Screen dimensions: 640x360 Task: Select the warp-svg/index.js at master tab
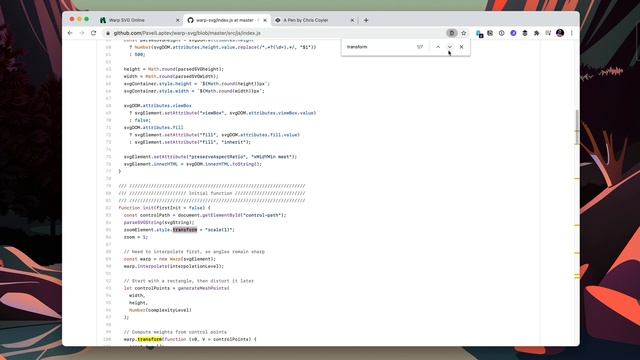(227, 20)
